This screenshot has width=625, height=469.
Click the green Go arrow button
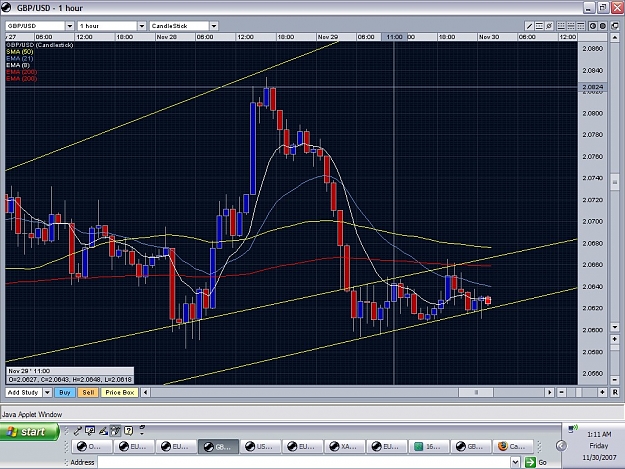pos(530,462)
